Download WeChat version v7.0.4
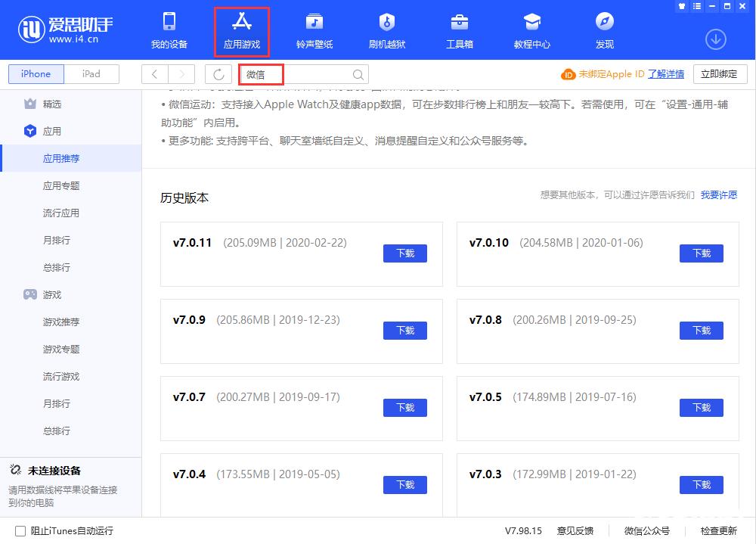 [405, 485]
